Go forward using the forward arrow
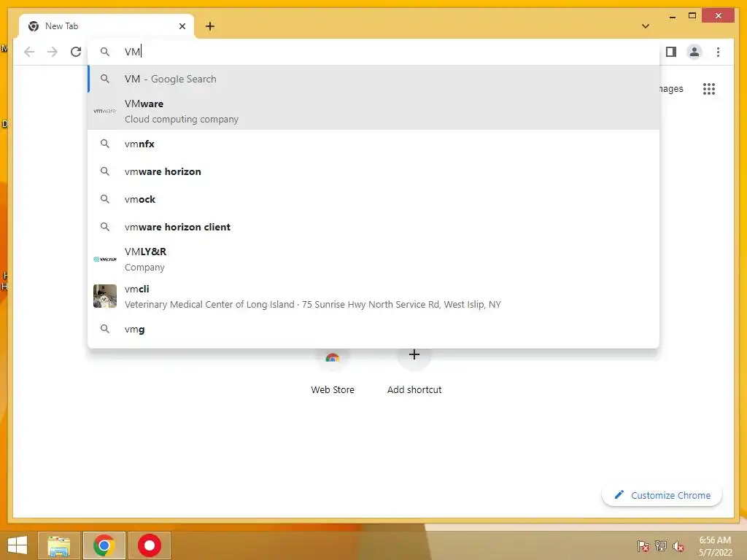This screenshot has height=560, width=747. click(53, 52)
